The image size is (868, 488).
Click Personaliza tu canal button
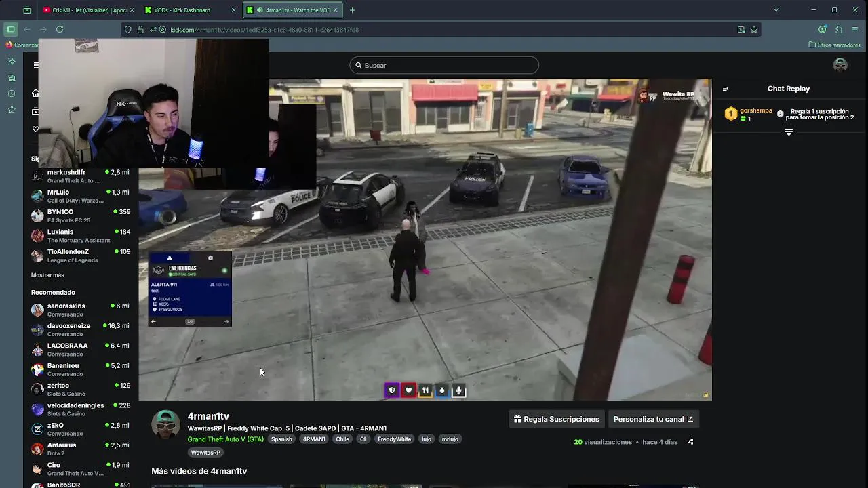pos(653,419)
